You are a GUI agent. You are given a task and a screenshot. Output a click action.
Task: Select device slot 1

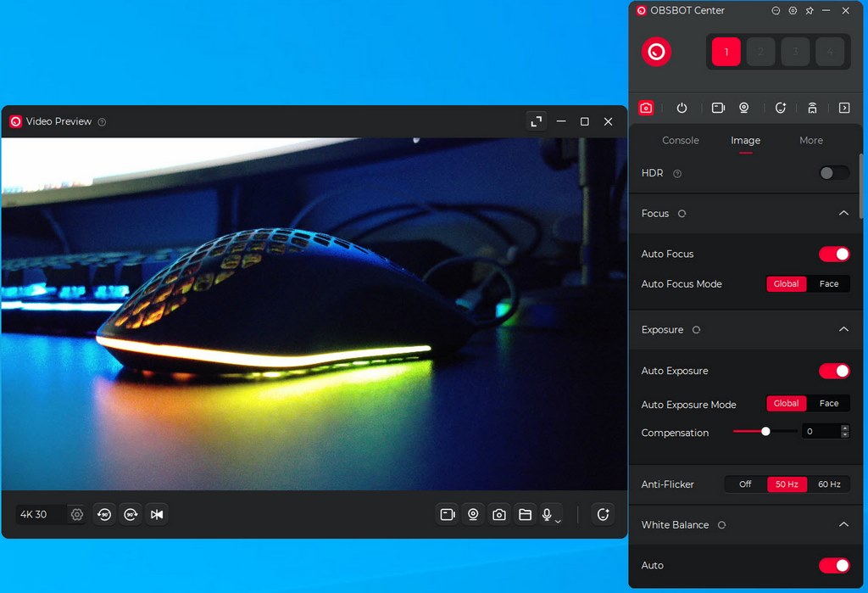[726, 52]
